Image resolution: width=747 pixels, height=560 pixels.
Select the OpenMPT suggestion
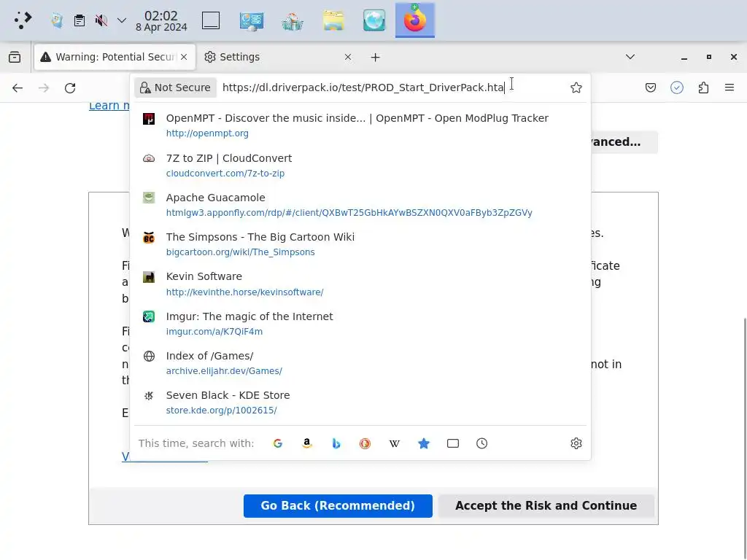click(360, 125)
